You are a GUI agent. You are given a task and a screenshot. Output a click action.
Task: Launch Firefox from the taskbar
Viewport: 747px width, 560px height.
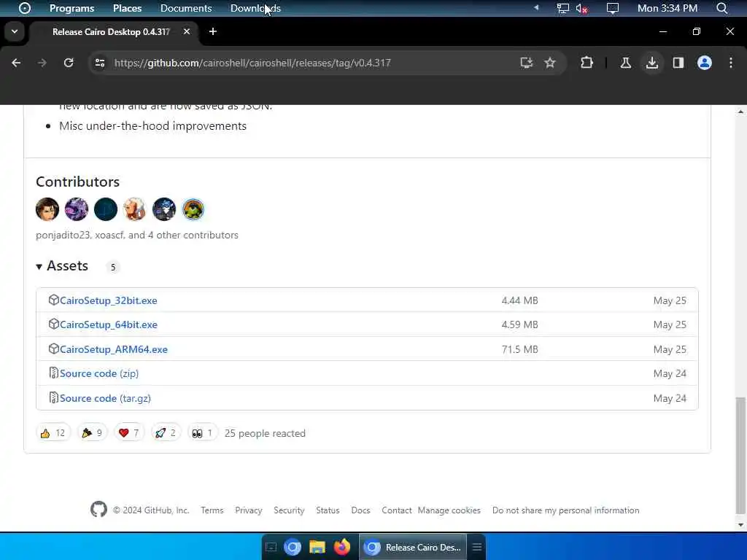(x=341, y=547)
